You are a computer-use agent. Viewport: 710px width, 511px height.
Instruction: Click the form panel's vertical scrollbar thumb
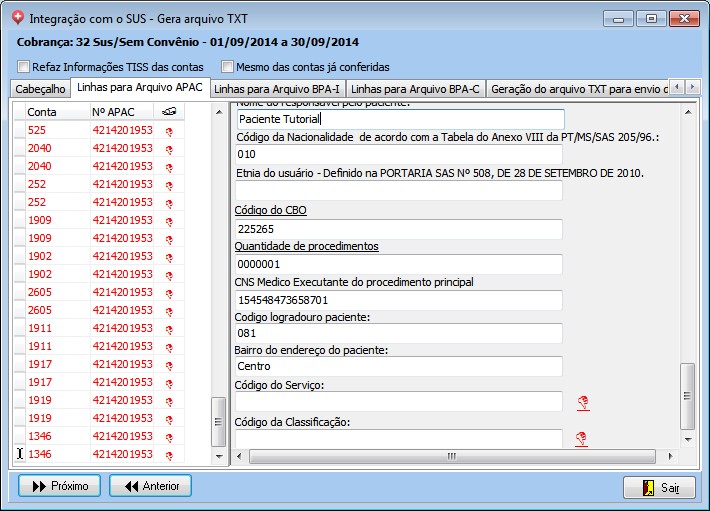point(687,396)
